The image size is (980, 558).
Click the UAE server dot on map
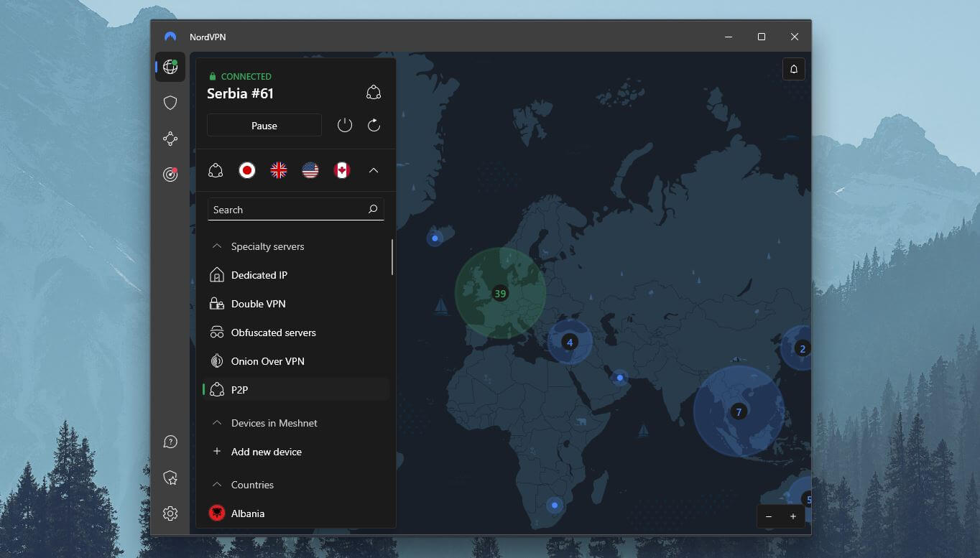(619, 377)
